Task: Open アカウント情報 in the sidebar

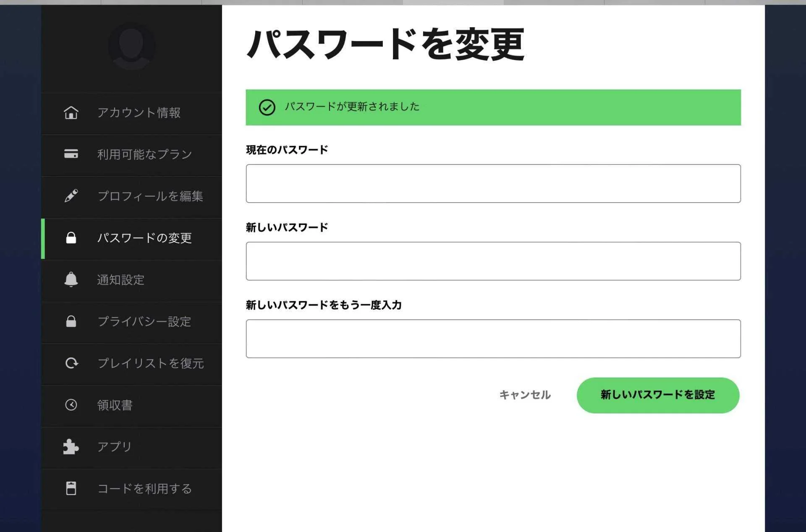Action: pos(131,113)
